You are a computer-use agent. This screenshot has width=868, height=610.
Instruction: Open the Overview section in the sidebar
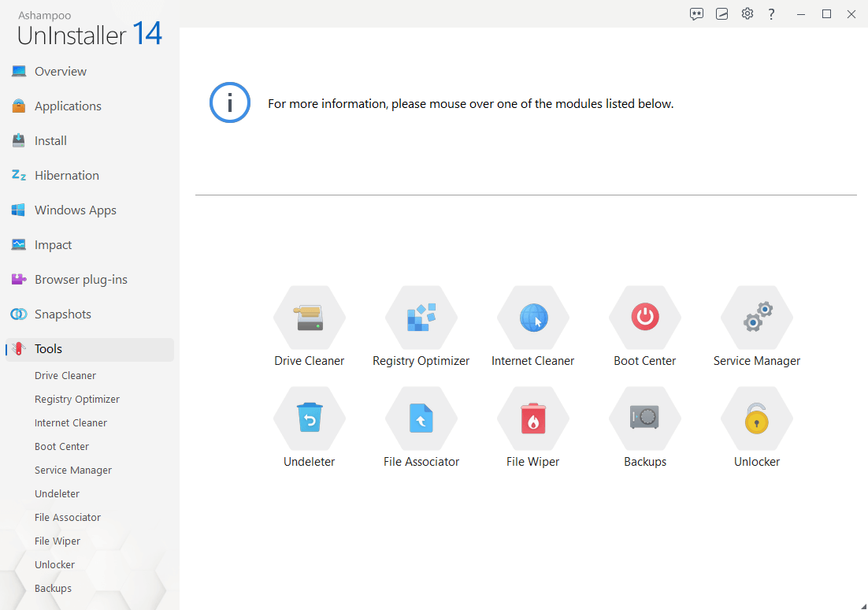click(60, 71)
